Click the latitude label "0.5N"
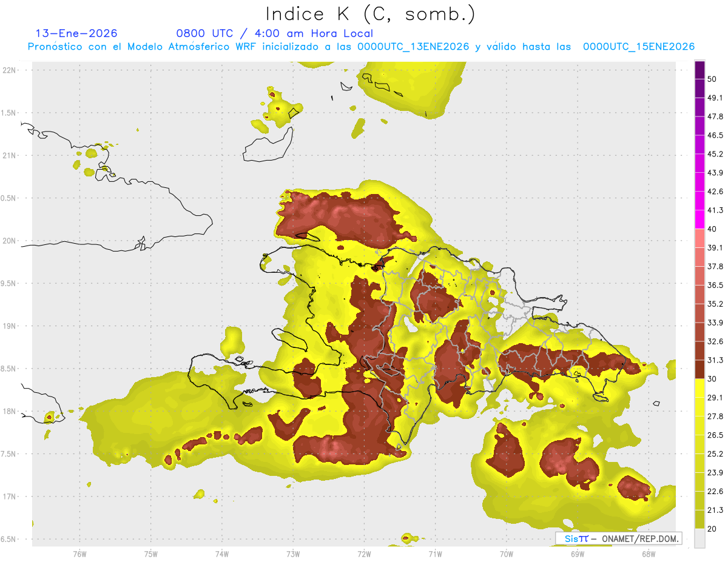Image resolution: width=728 pixels, height=562 pixels. click(8, 198)
